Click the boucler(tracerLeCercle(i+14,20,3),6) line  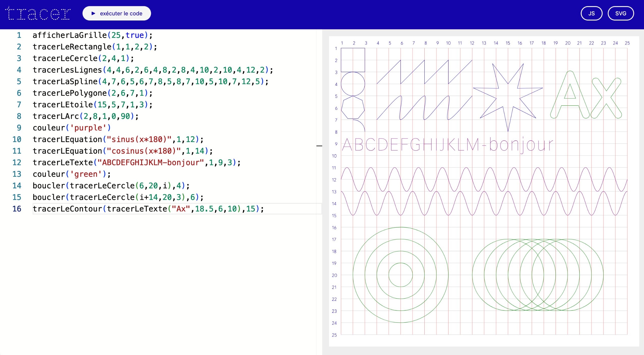[118, 197]
